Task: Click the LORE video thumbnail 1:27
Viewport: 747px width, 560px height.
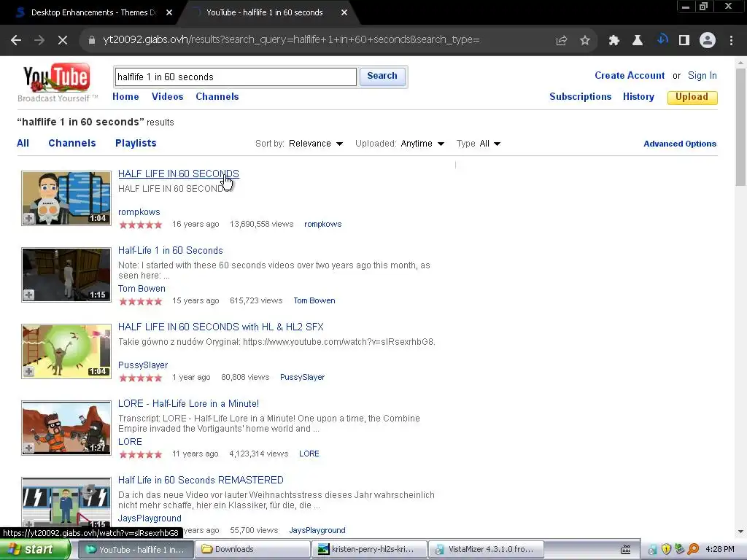Action: pos(66,428)
